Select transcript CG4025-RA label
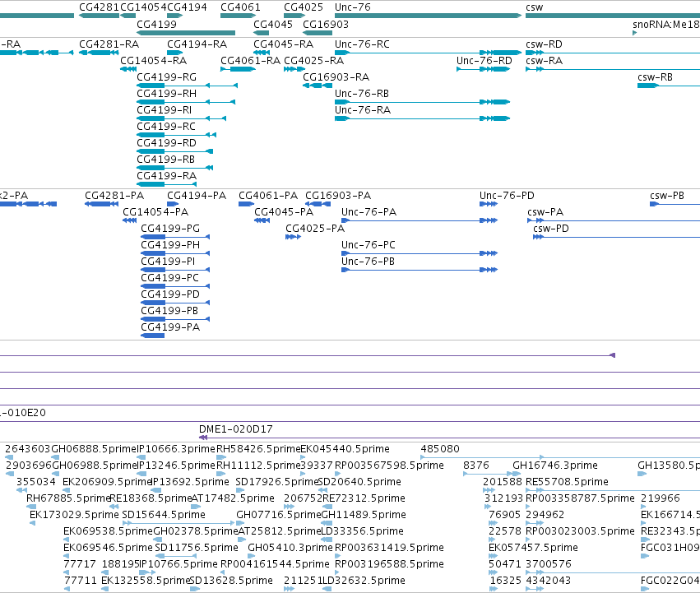 pos(314,61)
